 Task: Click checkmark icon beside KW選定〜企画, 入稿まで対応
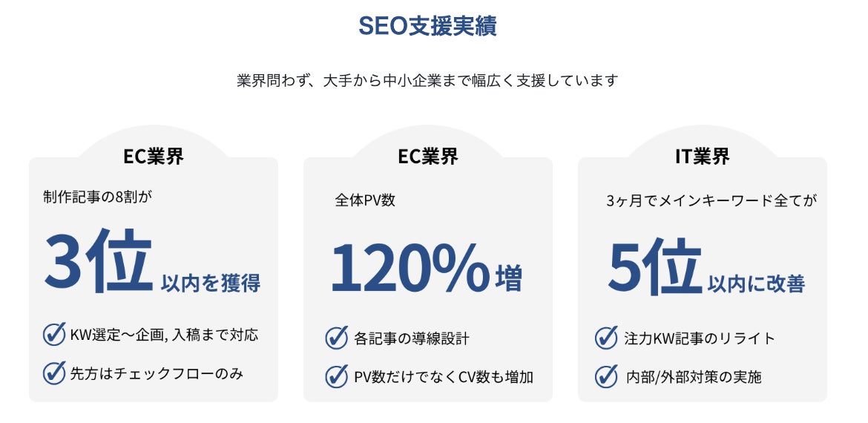point(54,334)
